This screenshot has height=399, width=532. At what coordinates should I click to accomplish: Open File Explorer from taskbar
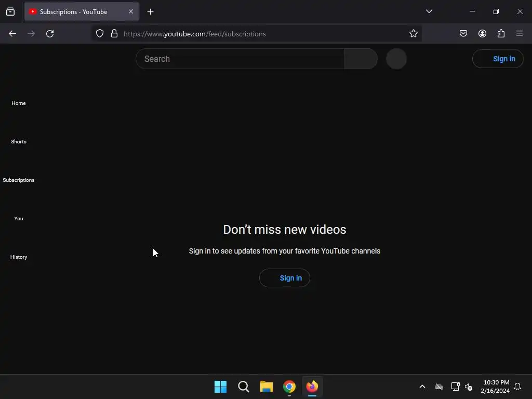[267, 387]
